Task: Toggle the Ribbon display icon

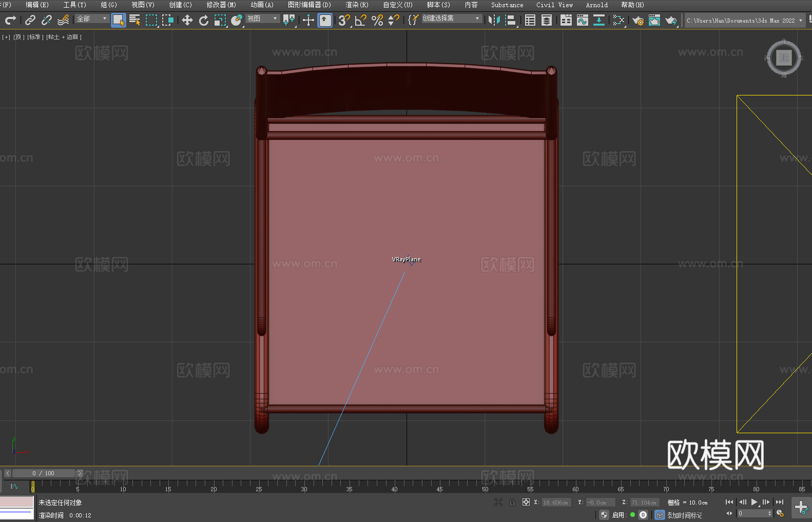Action: 566,20
